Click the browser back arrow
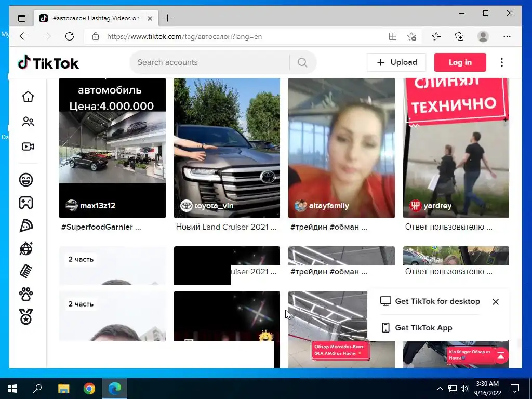The image size is (532, 399). tap(24, 36)
